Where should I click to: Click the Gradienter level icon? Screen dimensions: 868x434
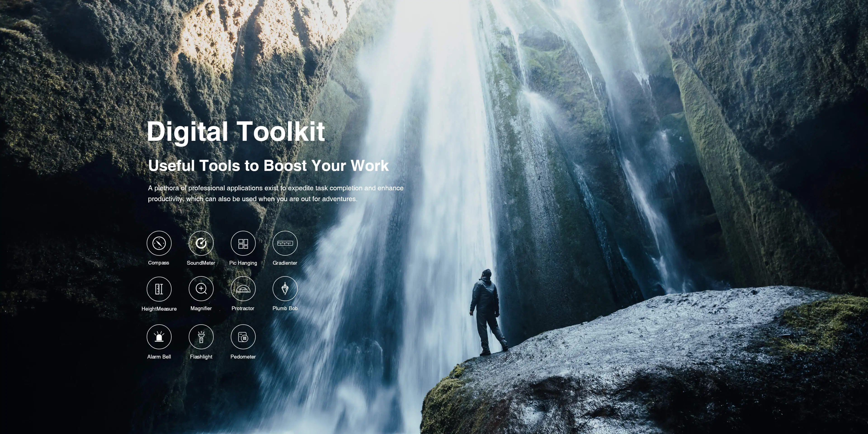point(285,243)
